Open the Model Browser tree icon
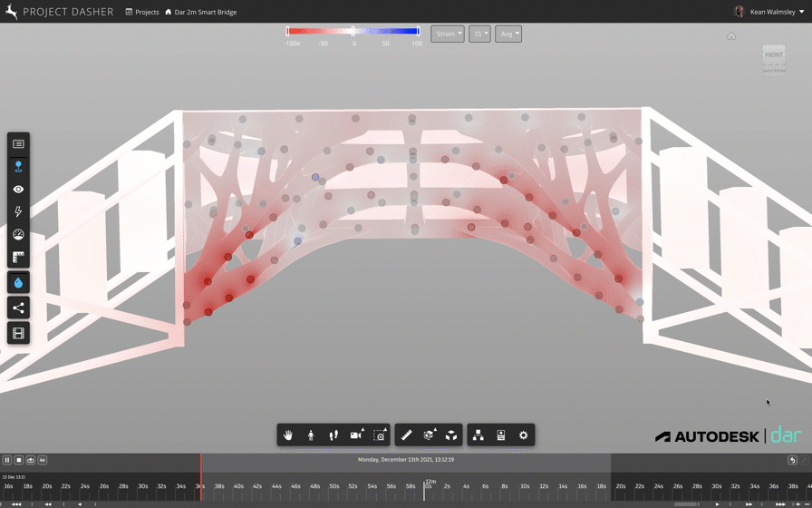The image size is (812, 508). pyautogui.click(x=478, y=435)
